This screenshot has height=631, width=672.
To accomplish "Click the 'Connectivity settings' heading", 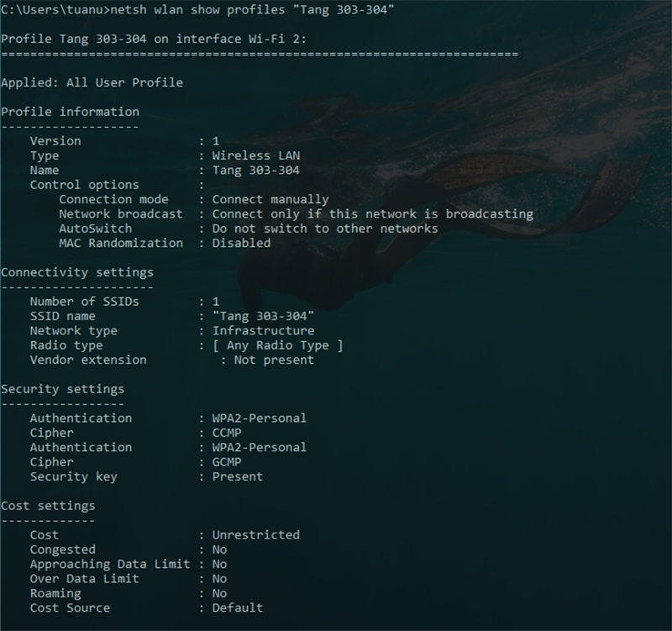I will [x=77, y=272].
